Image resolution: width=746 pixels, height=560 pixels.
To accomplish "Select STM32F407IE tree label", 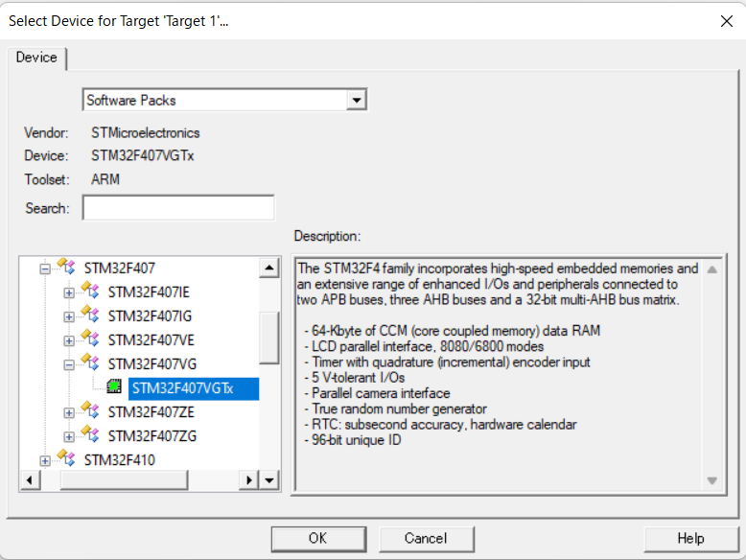I will pos(149,292).
